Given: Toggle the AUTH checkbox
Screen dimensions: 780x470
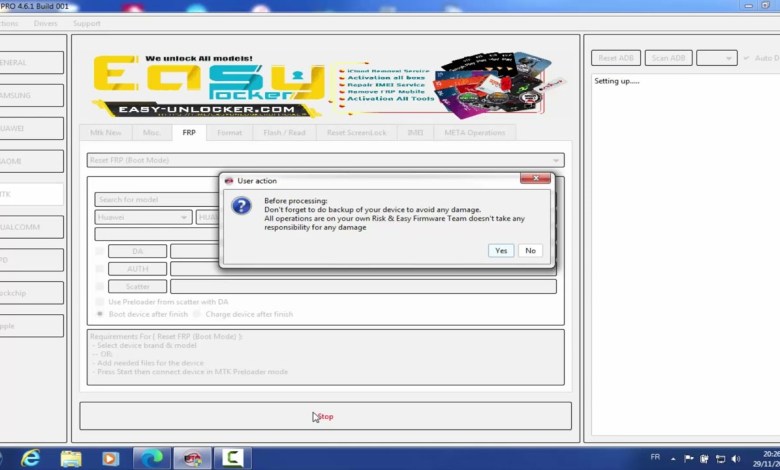Looking at the screenshot, I should tap(99, 269).
